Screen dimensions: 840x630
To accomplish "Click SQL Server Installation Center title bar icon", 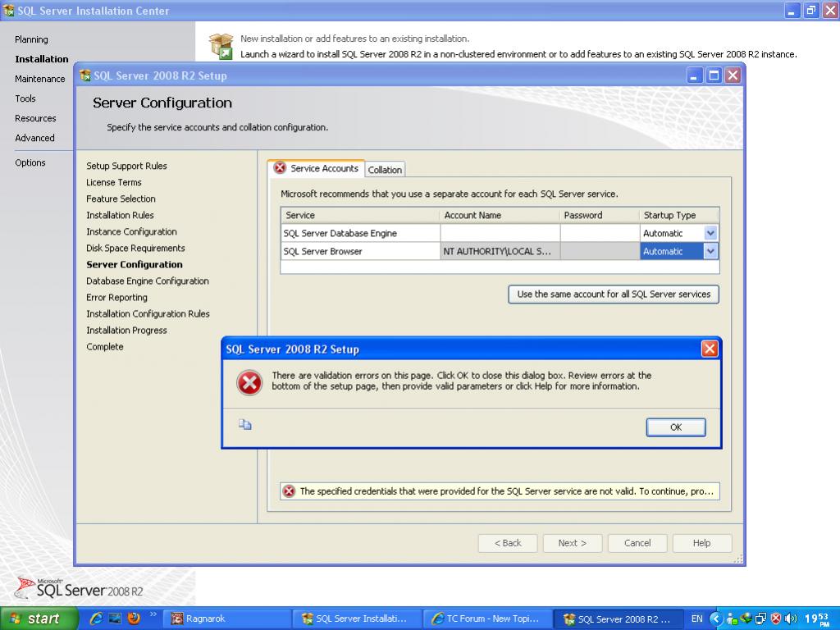I will (8, 10).
